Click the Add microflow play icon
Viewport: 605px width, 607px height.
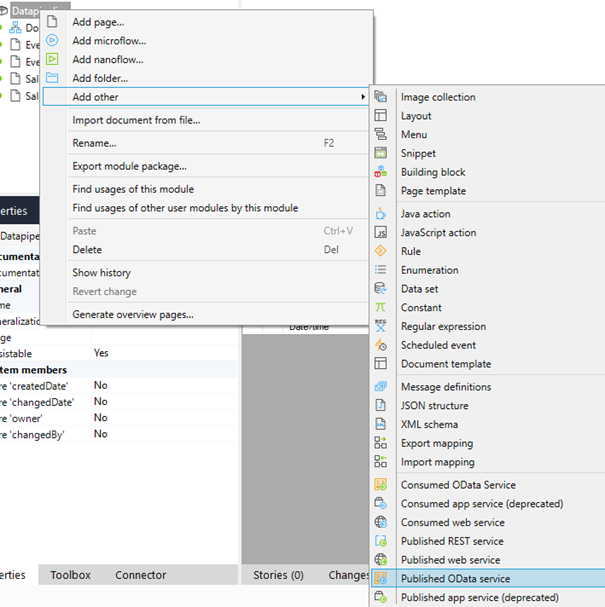coord(52,40)
